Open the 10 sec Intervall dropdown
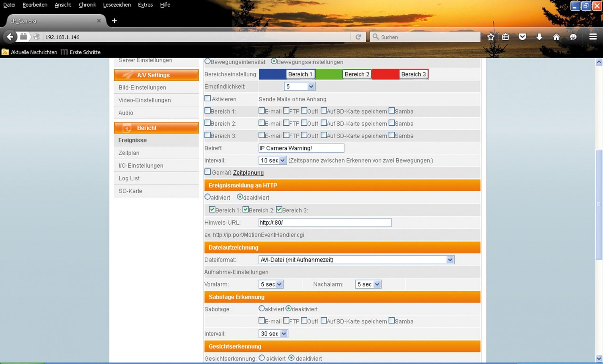This screenshot has width=603, height=364. click(272, 160)
